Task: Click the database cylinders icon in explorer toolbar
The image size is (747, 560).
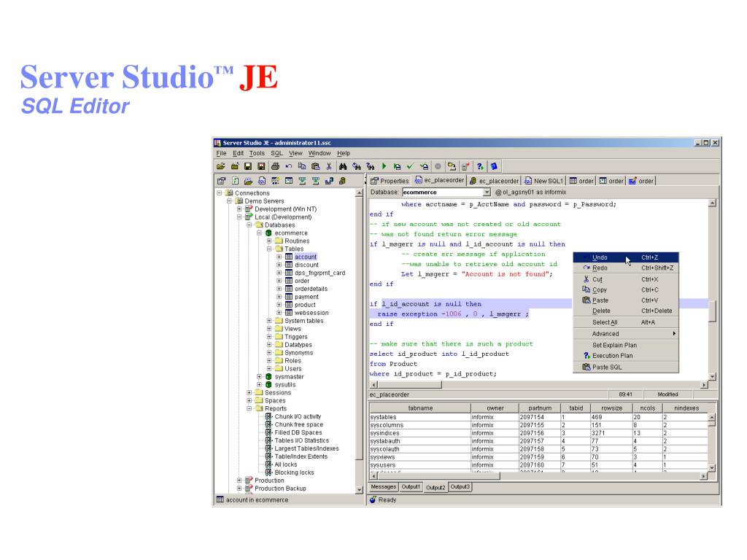Action: point(342,181)
